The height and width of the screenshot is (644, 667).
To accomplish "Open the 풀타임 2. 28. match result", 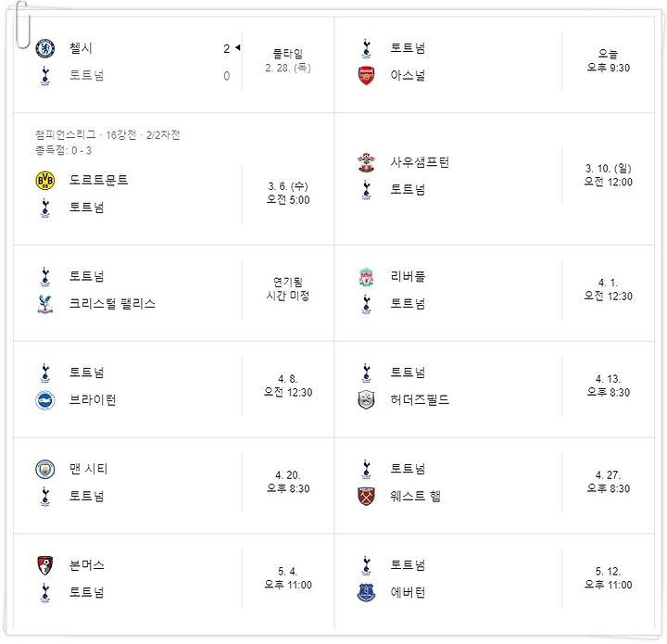I will 288,61.
